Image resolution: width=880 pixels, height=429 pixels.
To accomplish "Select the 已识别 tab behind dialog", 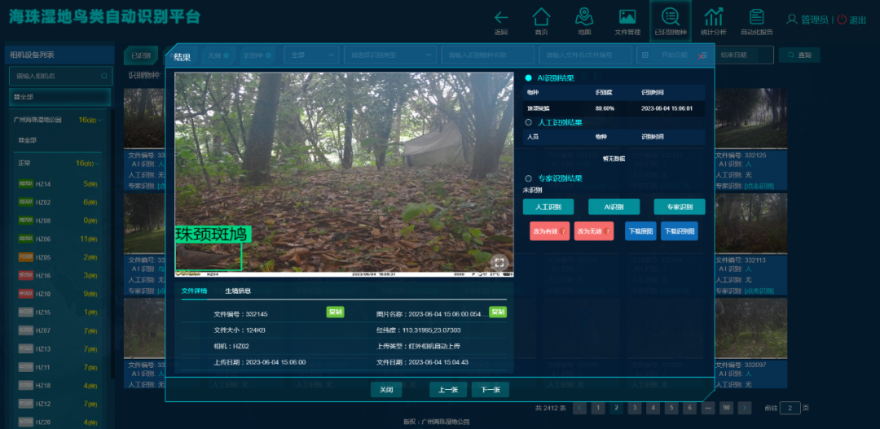I will pyautogui.click(x=141, y=55).
